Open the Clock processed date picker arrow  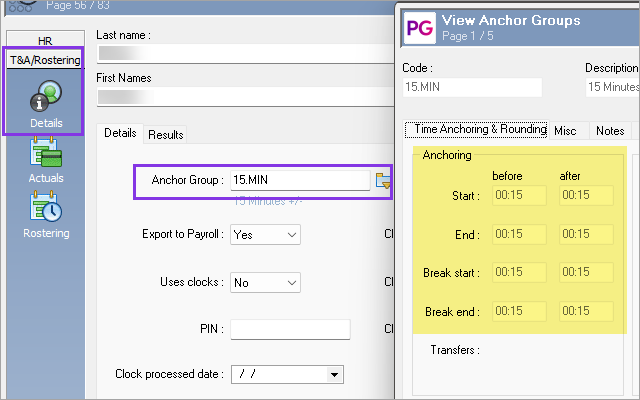click(x=334, y=375)
